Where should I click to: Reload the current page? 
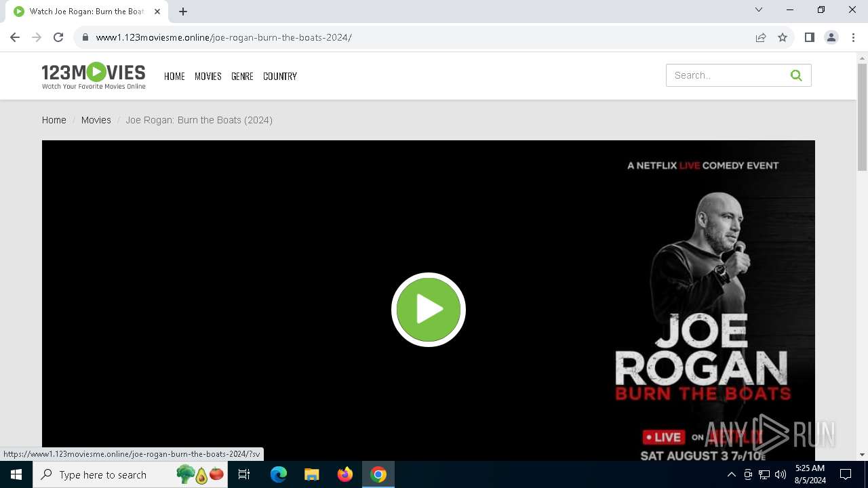tap(58, 37)
